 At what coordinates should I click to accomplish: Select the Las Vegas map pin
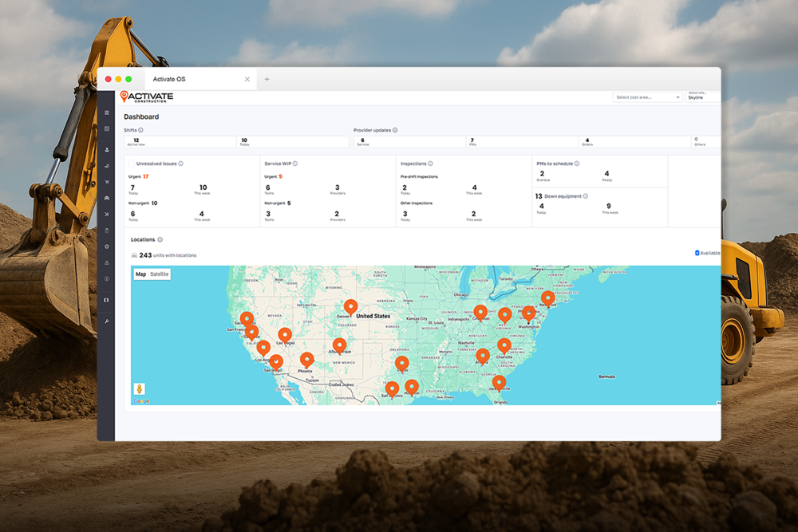coord(285,335)
